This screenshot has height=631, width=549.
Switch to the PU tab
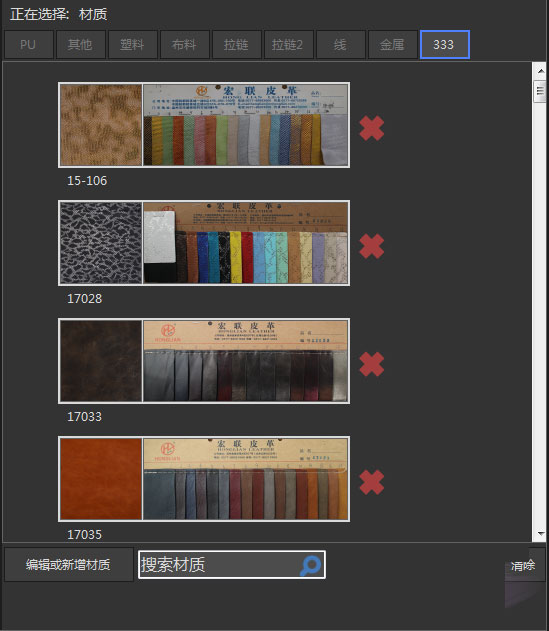[29, 45]
